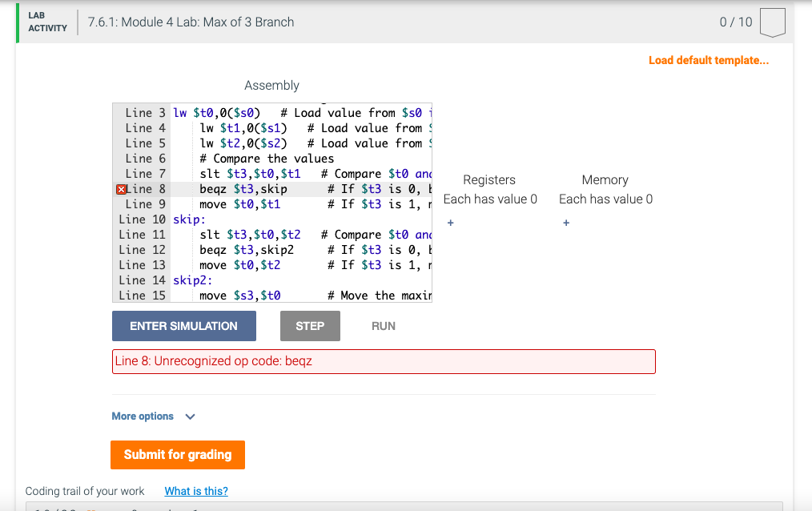
Task: Open the What is this? link
Action: click(195, 491)
